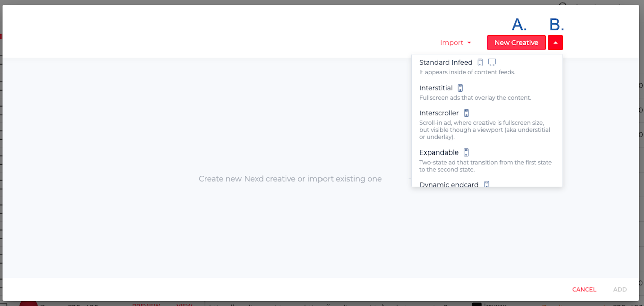Click the ADD button
This screenshot has height=306, width=644.
click(620, 289)
